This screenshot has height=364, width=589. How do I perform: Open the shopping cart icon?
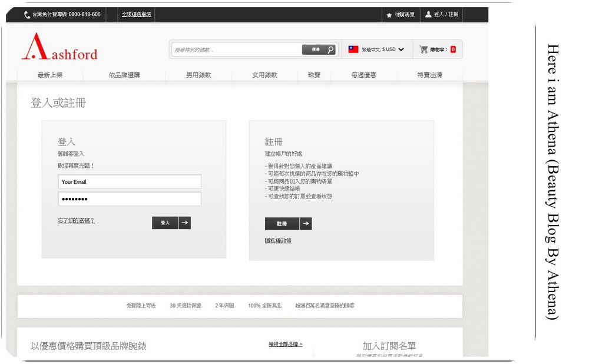tap(423, 49)
